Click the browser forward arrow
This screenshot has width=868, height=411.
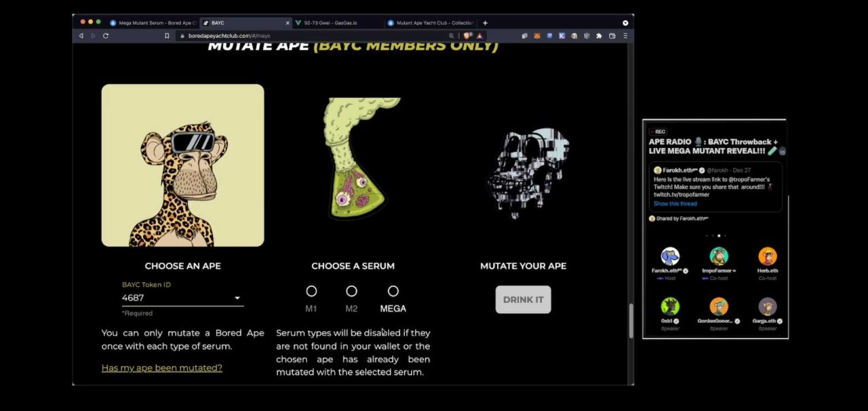pos(94,35)
